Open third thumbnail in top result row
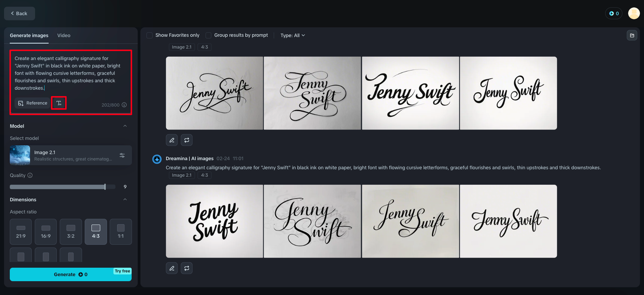The image size is (644, 295). coord(410,93)
